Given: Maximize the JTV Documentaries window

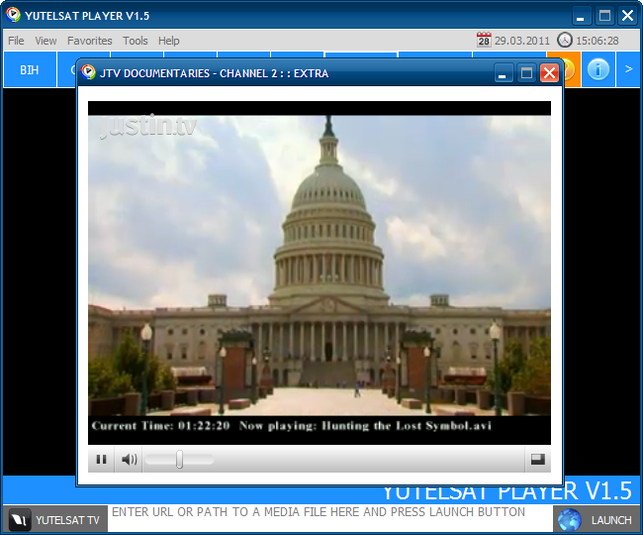Looking at the screenshot, I should 526,73.
